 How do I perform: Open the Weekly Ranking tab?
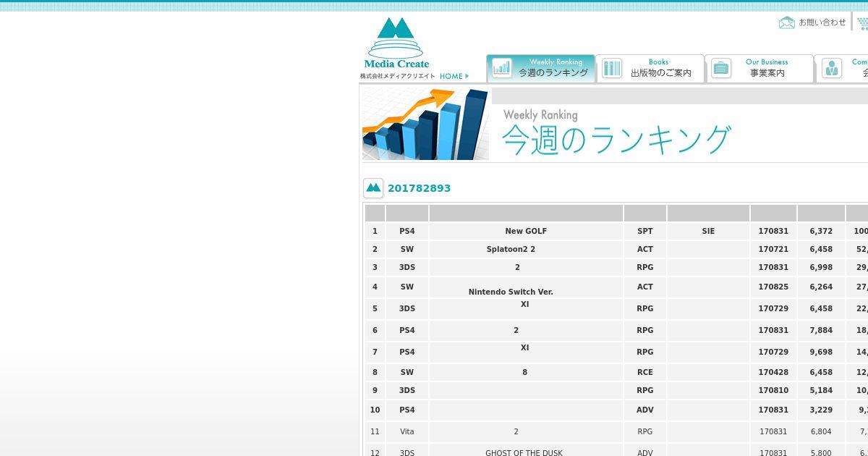(541, 68)
